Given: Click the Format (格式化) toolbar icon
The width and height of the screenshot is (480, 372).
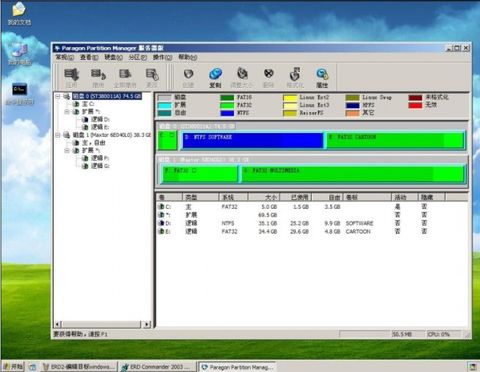Looking at the screenshot, I should pos(295,77).
